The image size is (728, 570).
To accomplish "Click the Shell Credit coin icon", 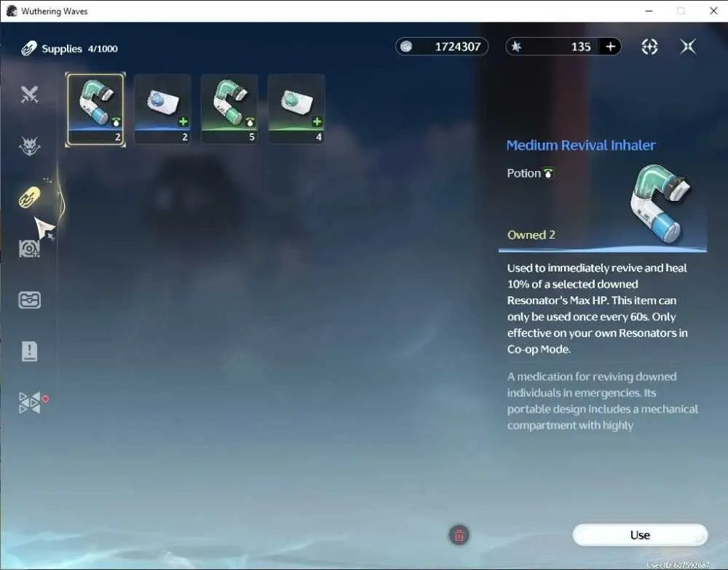I will [406, 47].
